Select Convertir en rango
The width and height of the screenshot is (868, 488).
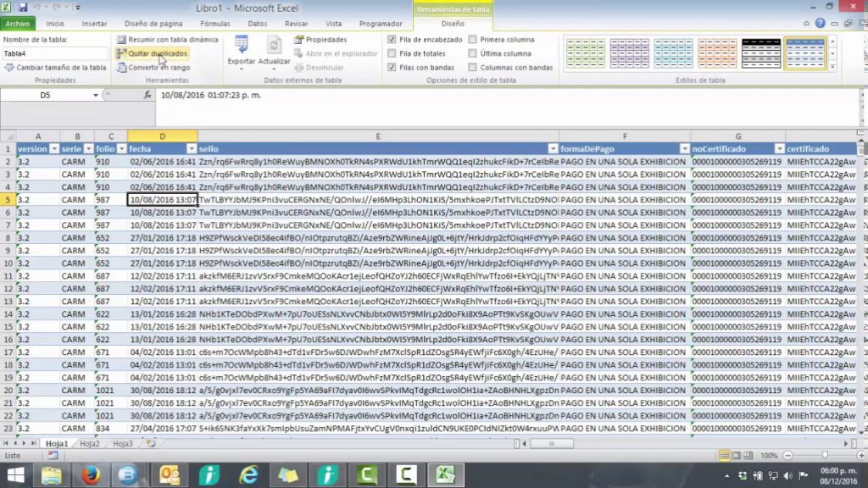(159, 67)
